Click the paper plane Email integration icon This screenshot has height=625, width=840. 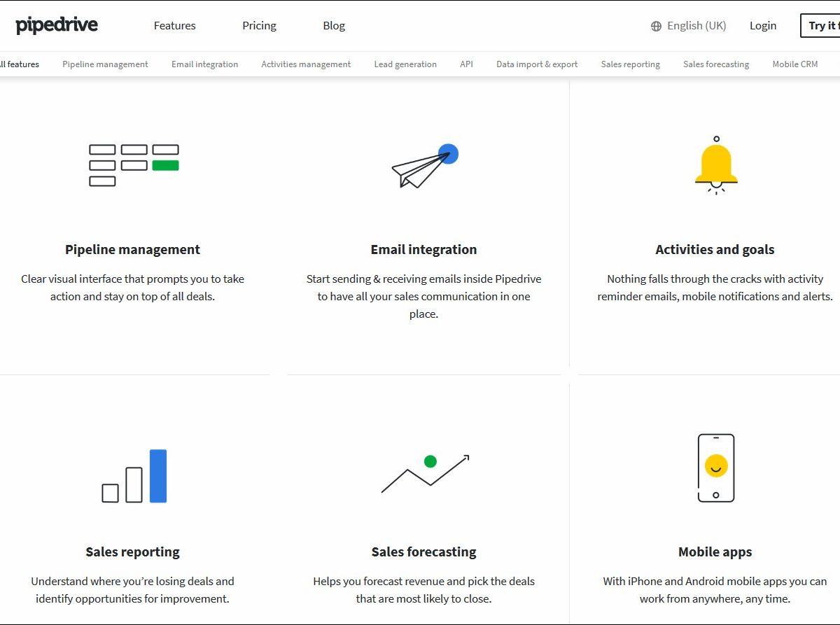point(424,167)
